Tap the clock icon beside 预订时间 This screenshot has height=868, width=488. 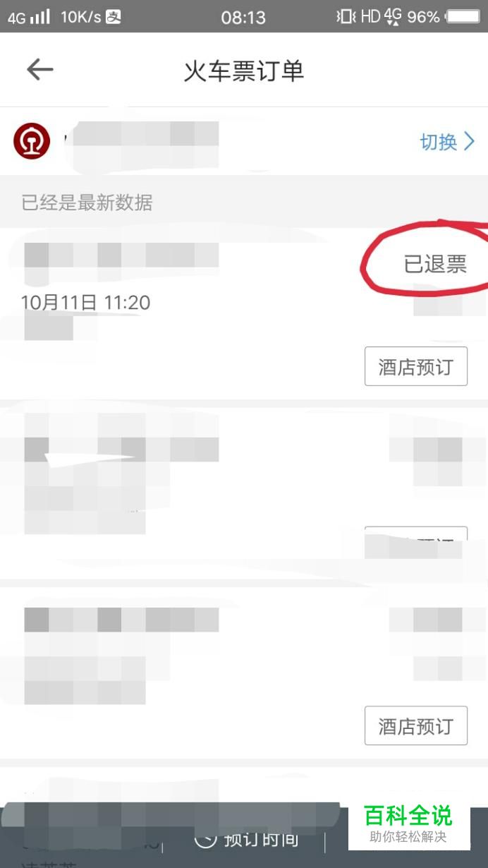[205, 837]
